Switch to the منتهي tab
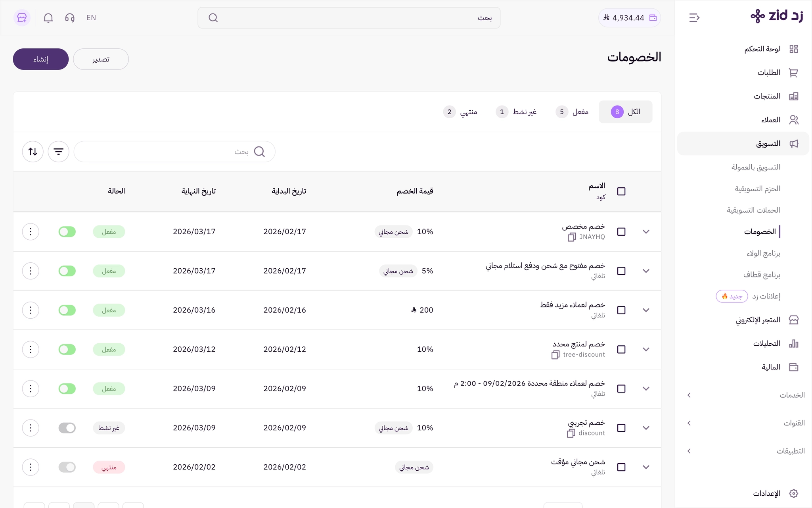 467,112
